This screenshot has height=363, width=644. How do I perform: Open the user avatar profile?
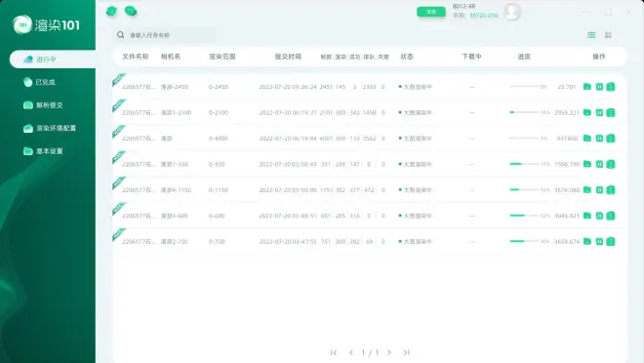point(512,12)
